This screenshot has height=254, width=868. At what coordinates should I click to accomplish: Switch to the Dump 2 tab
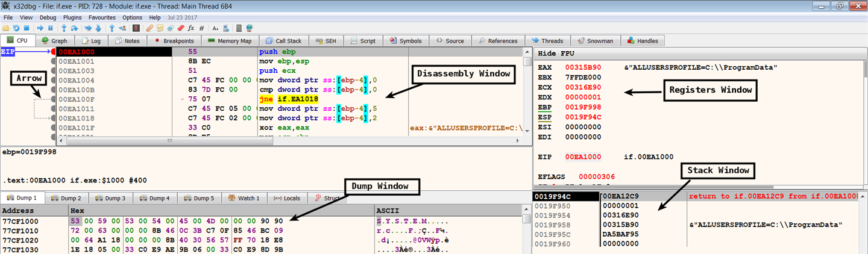pyautogui.click(x=66, y=198)
